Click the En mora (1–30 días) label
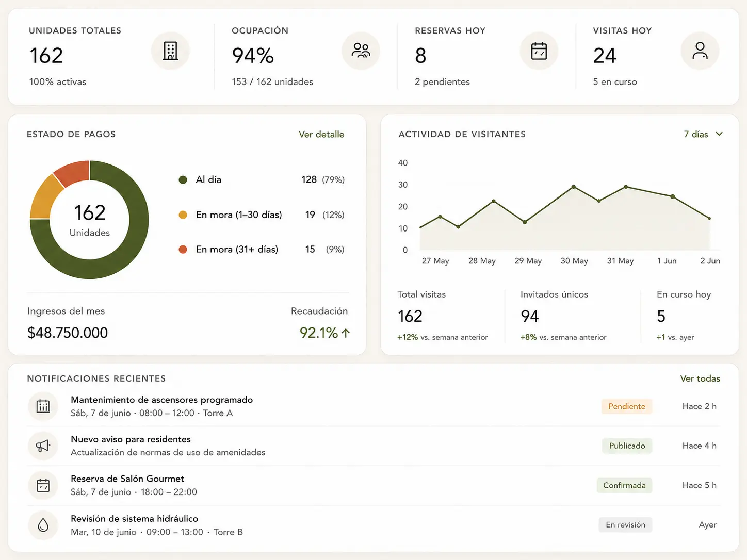 tap(239, 215)
